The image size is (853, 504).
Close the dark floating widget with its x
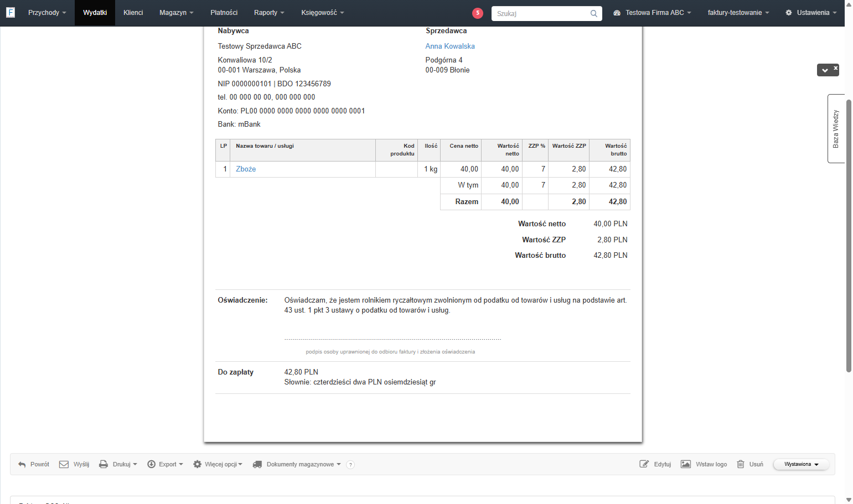tap(836, 68)
